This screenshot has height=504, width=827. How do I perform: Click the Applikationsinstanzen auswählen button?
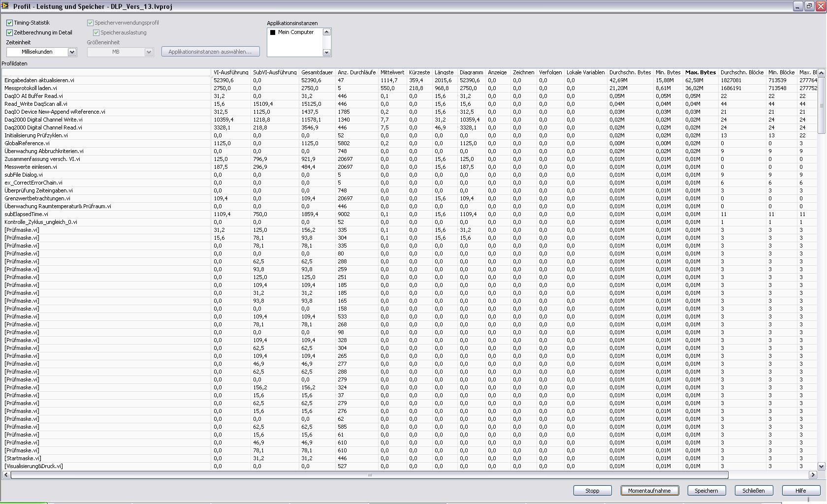tap(210, 52)
